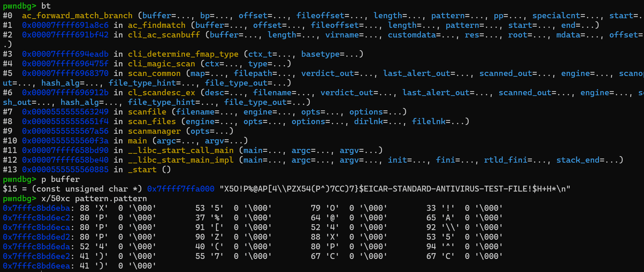Click the ac_forward_match_branch function name
Image resolution: width=644 pixels, height=272 pixels.
click(x=77, y=16)
